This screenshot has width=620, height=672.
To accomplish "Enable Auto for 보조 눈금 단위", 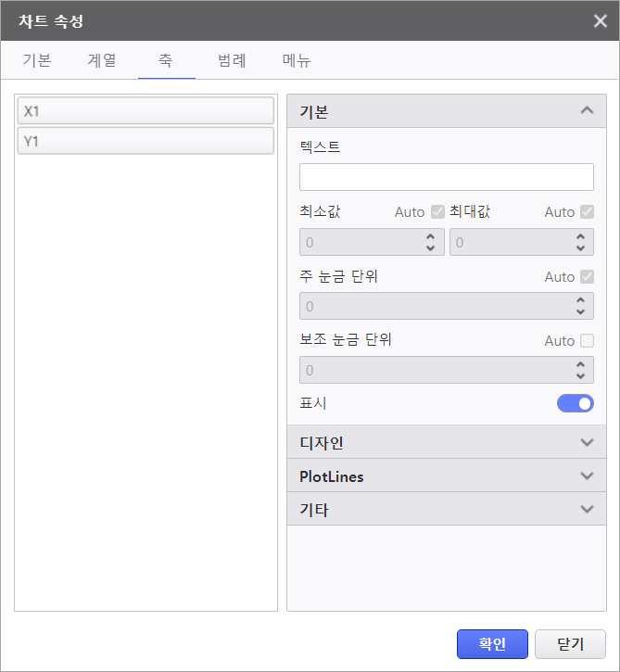I will pos(587,340).
